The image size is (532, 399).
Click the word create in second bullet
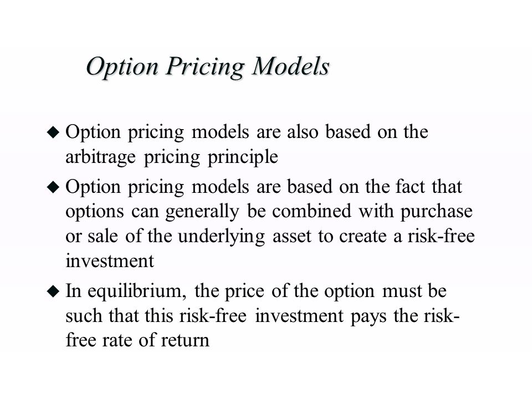click(x=362, y=237)
